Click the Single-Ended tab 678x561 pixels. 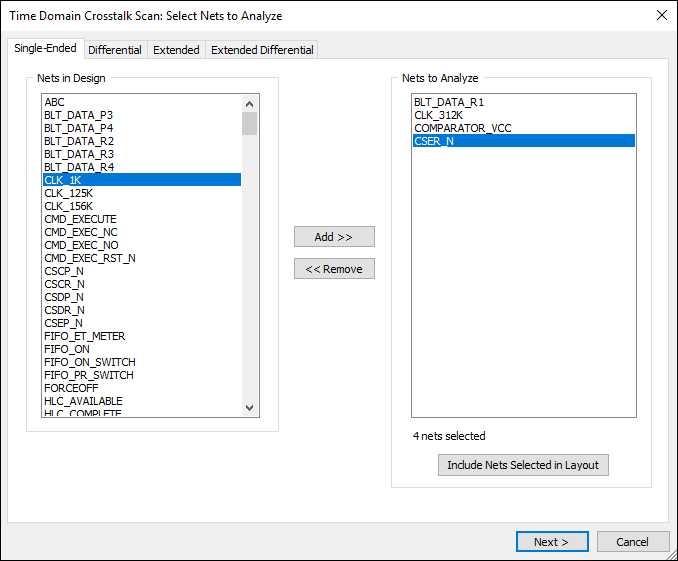pyautogui.click(x=45, y=49)
